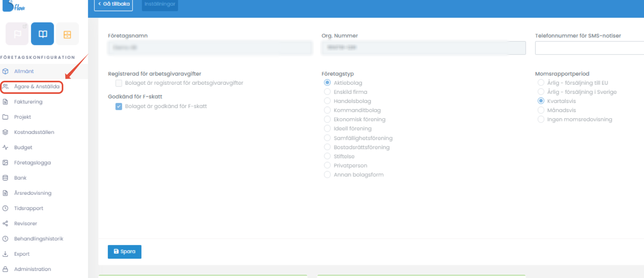Click the Inställningar button in the header
This screenshot has height=278, width=644.
point(160,4)
